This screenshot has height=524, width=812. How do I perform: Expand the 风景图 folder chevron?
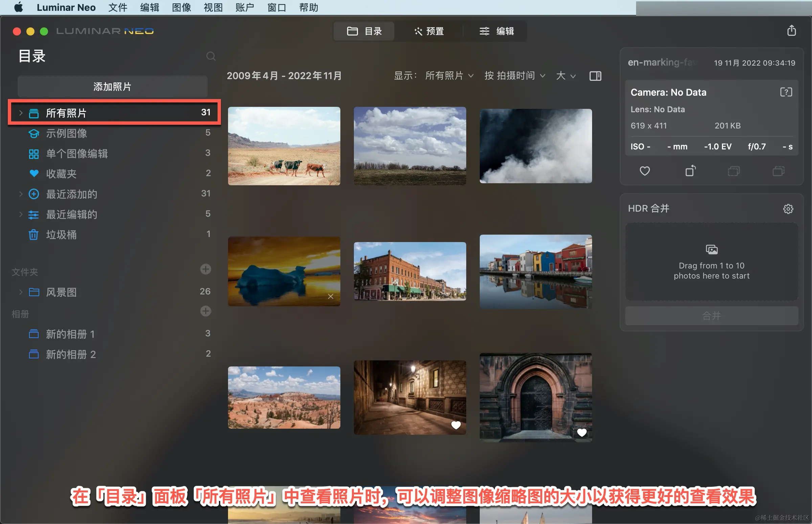(21, 292)
